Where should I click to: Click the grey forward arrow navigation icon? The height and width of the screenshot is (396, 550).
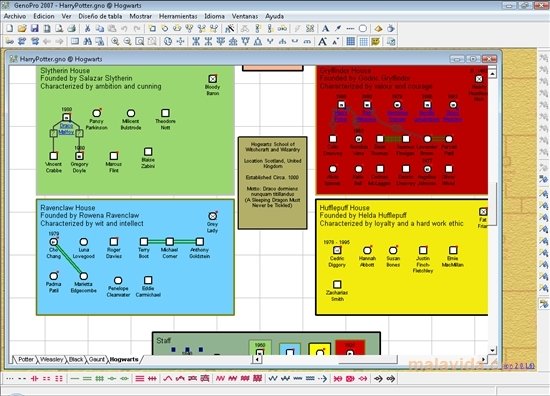[59, 41]
